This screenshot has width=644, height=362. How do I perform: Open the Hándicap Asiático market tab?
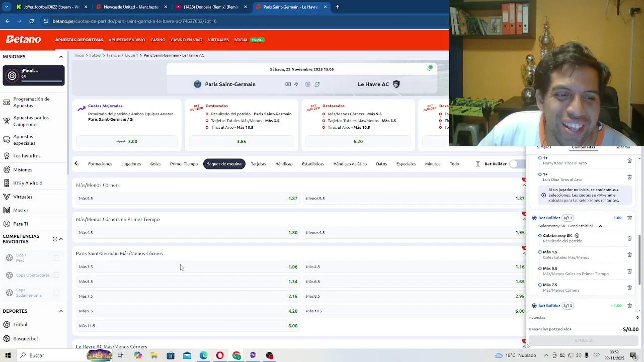[x=350, y=164]
